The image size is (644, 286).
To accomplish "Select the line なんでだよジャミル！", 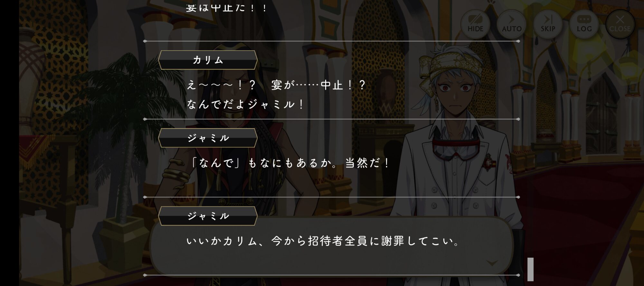I will click(x=245, y=104).
